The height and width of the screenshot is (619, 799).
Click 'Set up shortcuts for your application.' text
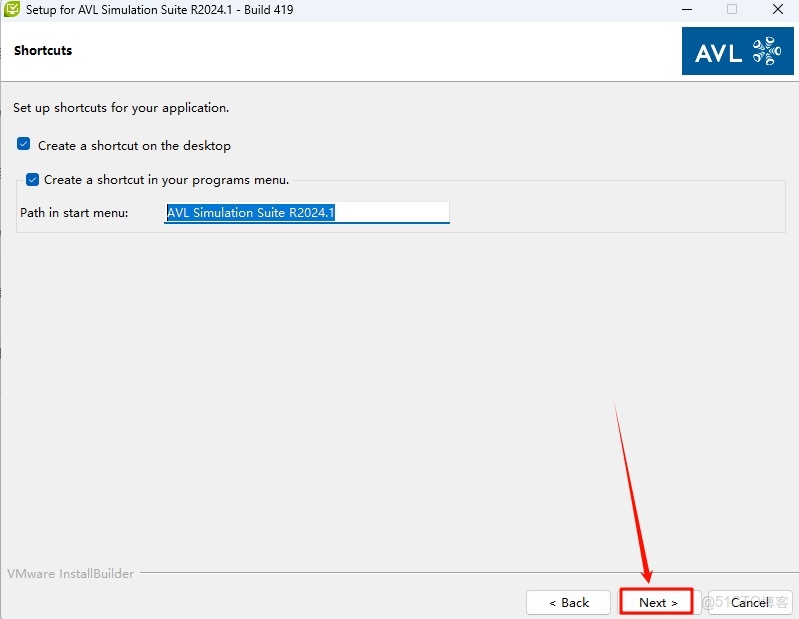click(121, 108)
